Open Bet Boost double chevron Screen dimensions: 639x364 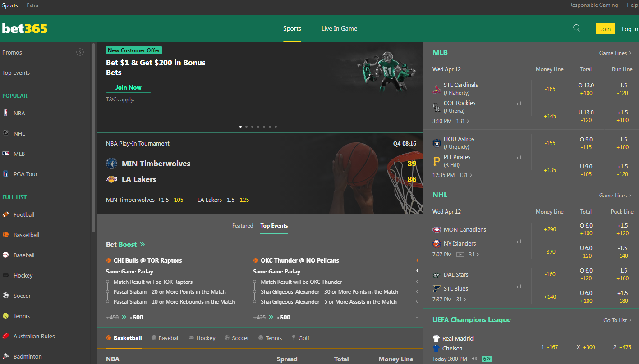pyautogui.click(x=143, y=245)
